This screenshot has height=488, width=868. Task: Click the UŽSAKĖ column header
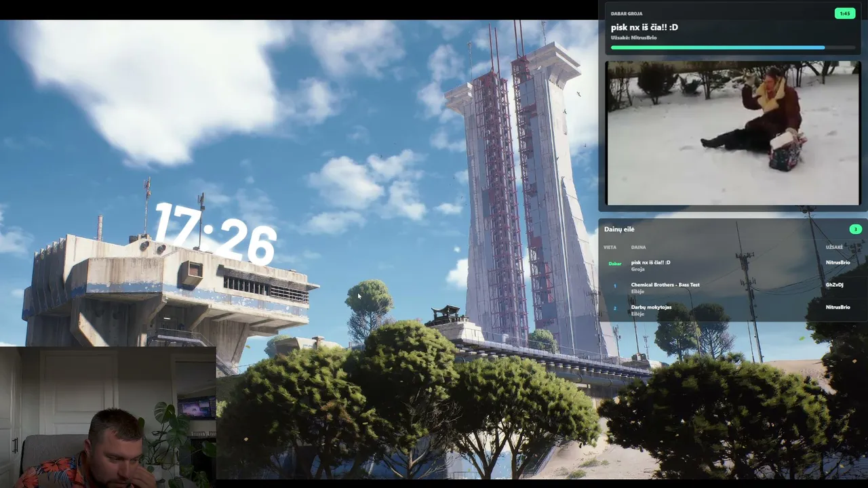[x=834, y=247]
